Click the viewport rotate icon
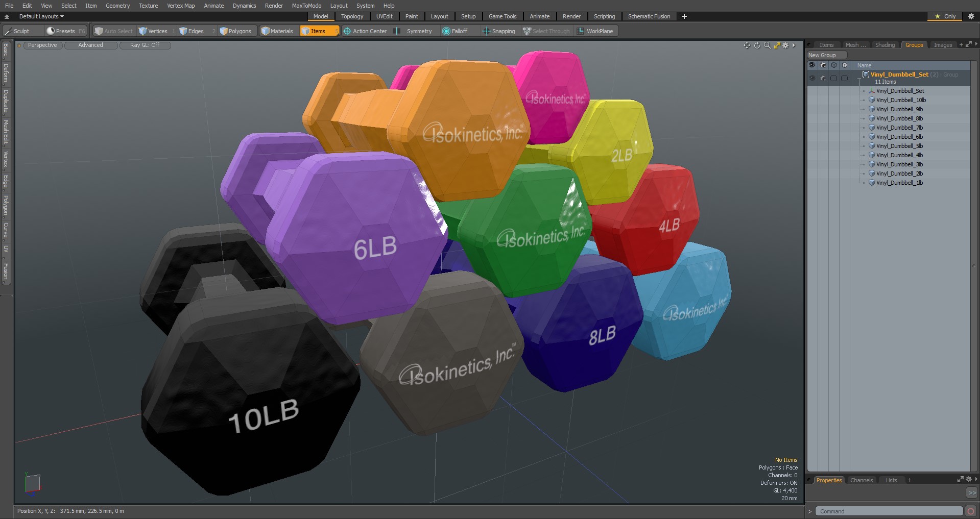This screenshot has height=519, width=980. tap(757, 45)
